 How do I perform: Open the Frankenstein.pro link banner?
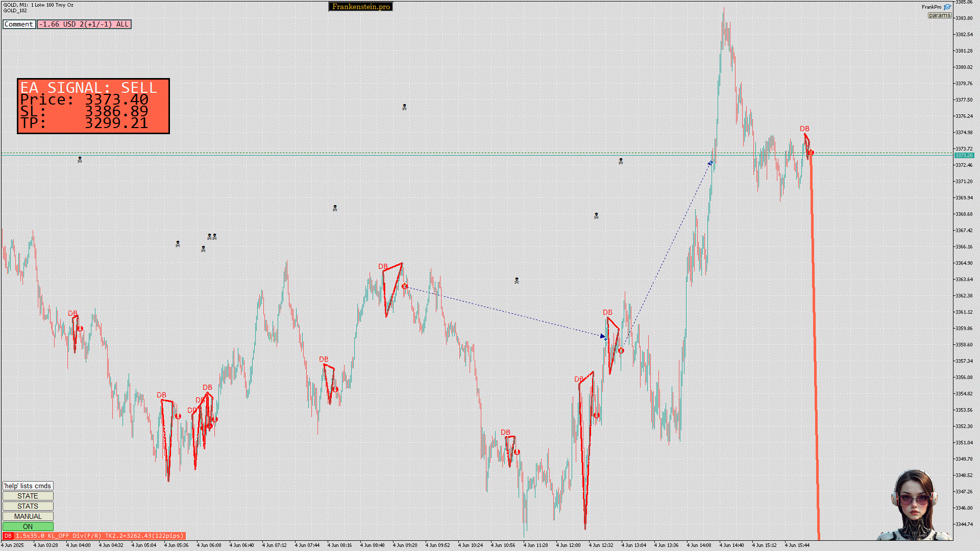pyautogui.click(x=360, y=7)
